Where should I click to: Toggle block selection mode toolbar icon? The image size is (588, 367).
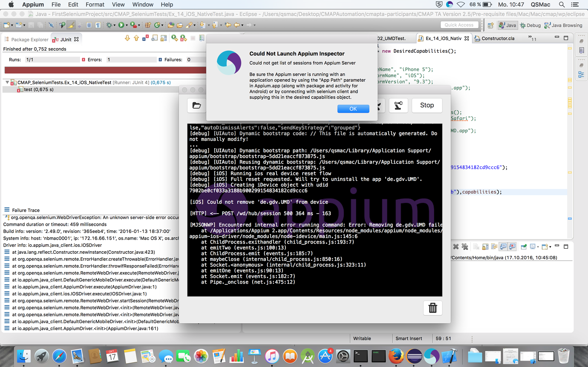point(89,25)
